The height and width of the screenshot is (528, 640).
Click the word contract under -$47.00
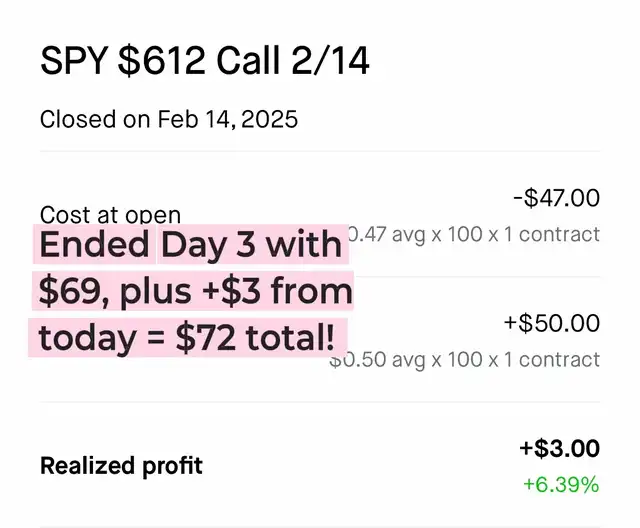tap(559, 234)
